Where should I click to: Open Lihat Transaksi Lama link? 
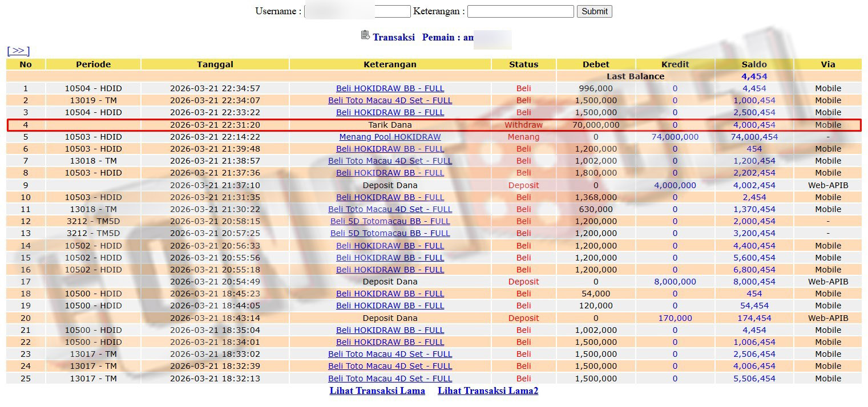377,390
